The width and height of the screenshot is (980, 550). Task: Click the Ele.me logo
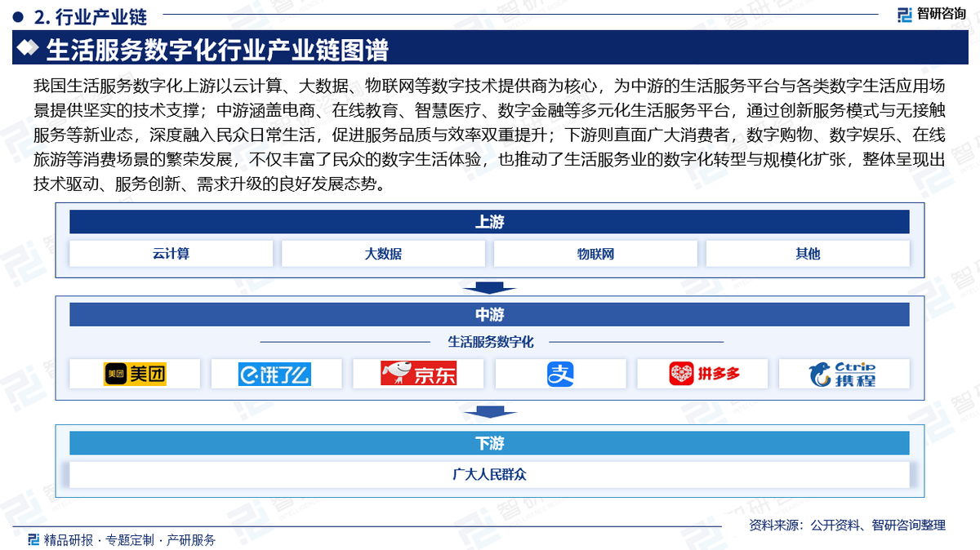[x=276, y=374]
